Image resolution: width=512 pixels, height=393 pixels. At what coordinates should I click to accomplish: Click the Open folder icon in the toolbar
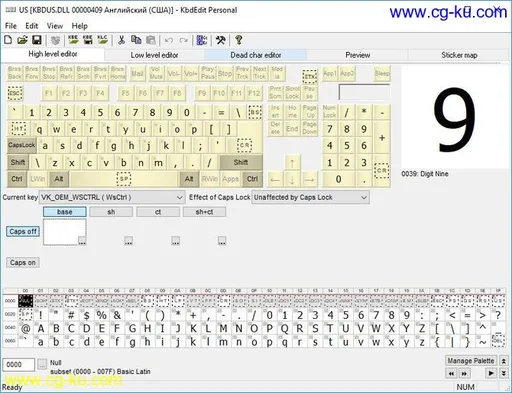pos(22,40)
